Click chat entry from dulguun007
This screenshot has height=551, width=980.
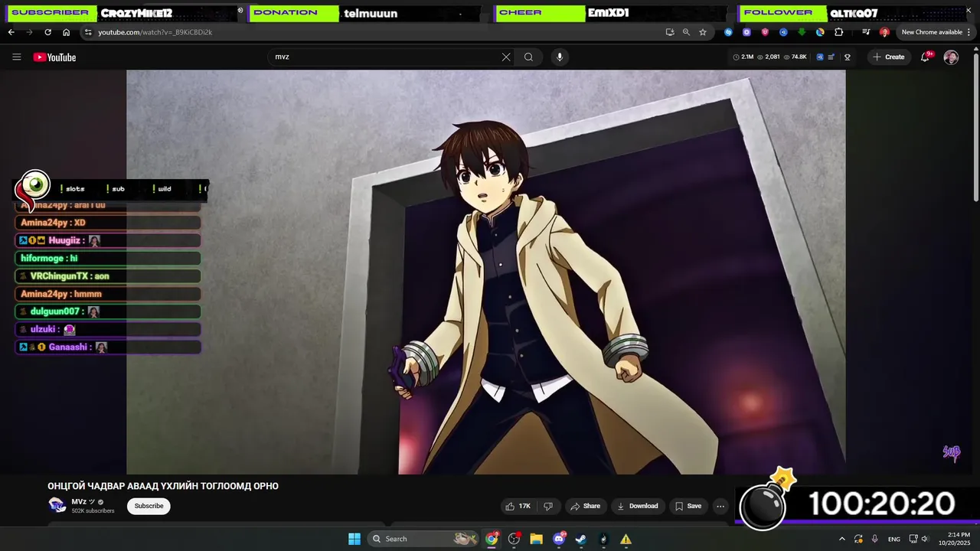[x=108, y=311]
